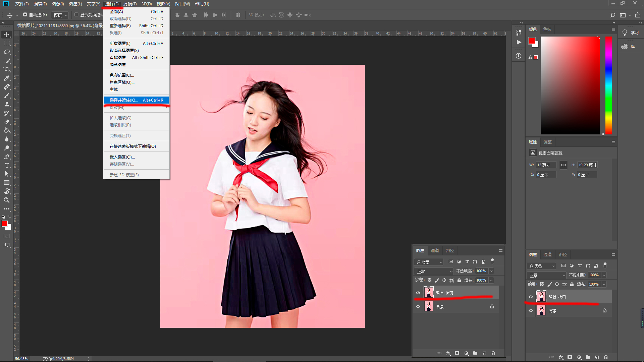Image resolution: width=644 pixels, height=362 pixels.
Task: Switch to the 色板 tab
Action: [547, 29]
